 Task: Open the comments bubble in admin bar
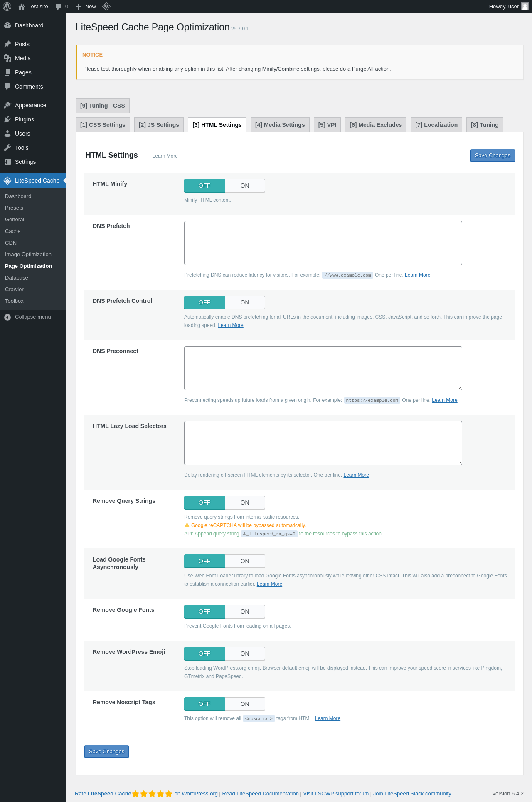coord(58,7)
